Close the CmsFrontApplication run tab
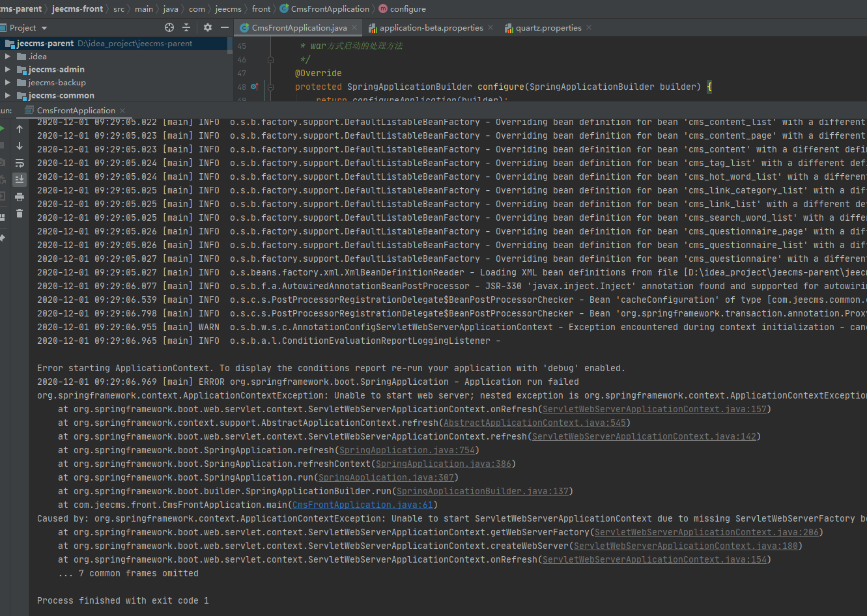The width and height of the screenshot is (867, 616). point(122,111)
